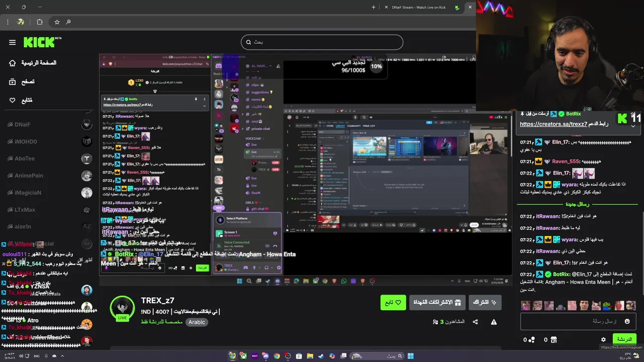Select the DNaiF Stream browser tab
Viewport: 644px width, 362px height.
click(423, 7)
